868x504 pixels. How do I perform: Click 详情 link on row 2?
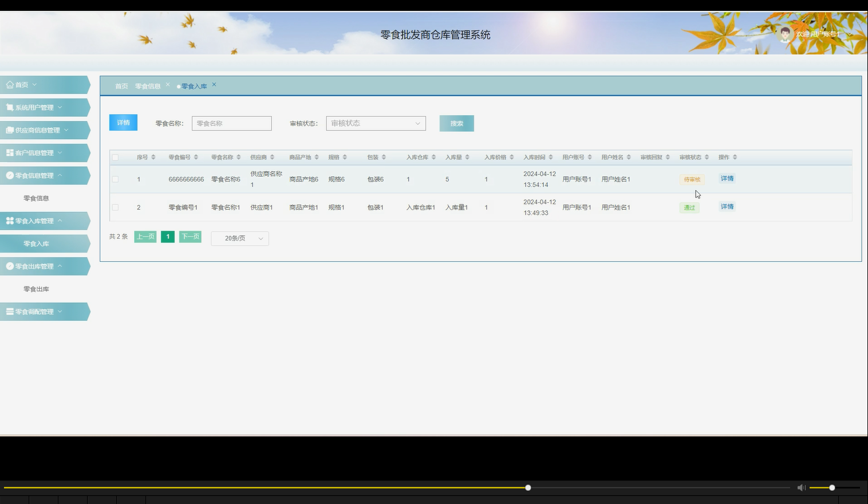[x=726, y=207]
